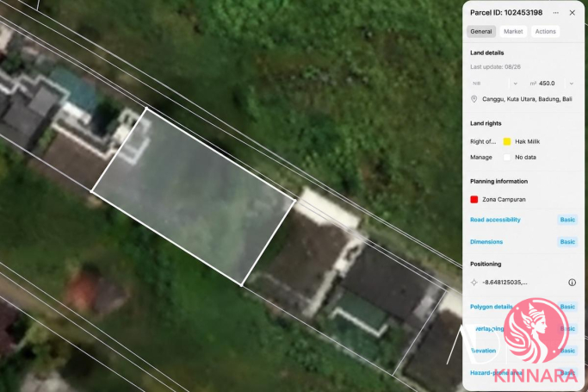Click the positioning info icon
This screenshot has width=588, height=392.
tap(572, 282)
